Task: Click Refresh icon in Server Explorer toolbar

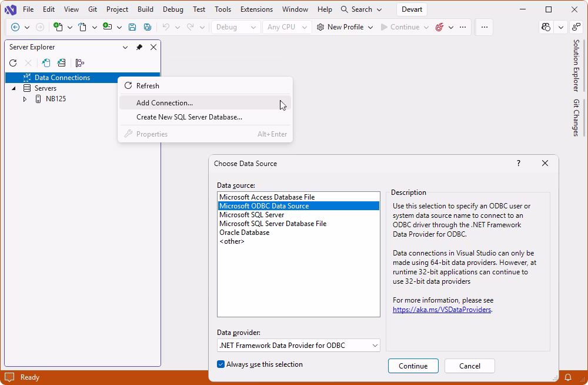Action: [13, 63]
